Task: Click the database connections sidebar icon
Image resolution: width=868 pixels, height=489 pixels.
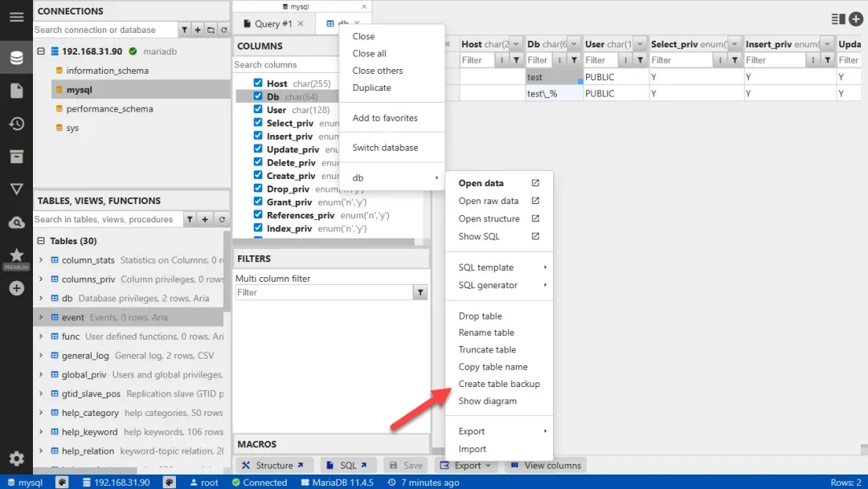Action: coord(16,58)
